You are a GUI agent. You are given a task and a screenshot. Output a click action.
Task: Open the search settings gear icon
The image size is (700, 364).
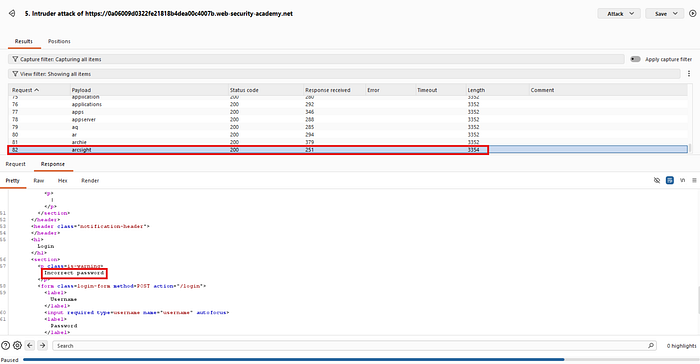[17, 345]
